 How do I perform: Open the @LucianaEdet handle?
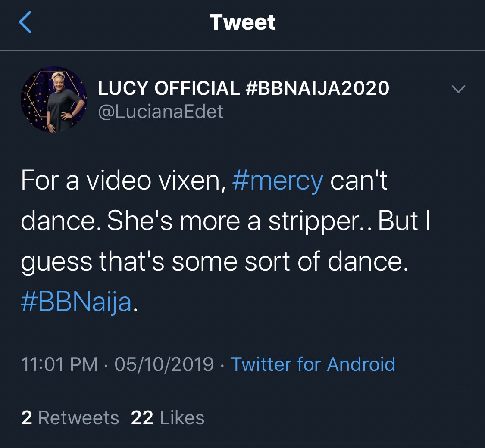(161, 112)
